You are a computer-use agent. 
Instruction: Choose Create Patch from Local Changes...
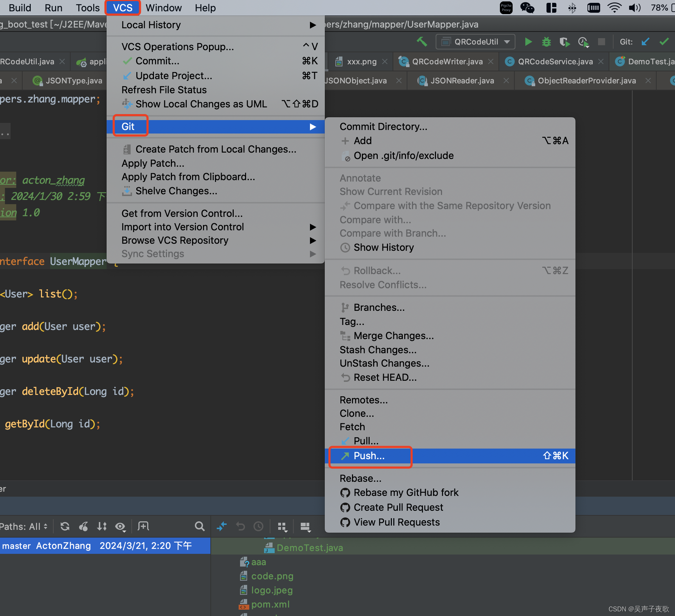click(215, 149)
